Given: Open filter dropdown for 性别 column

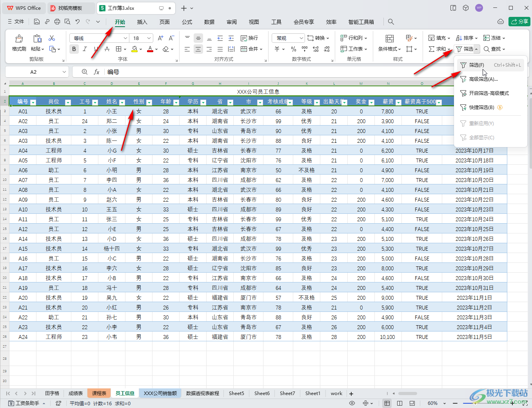Looking at the screenshot, I should 149,102.
